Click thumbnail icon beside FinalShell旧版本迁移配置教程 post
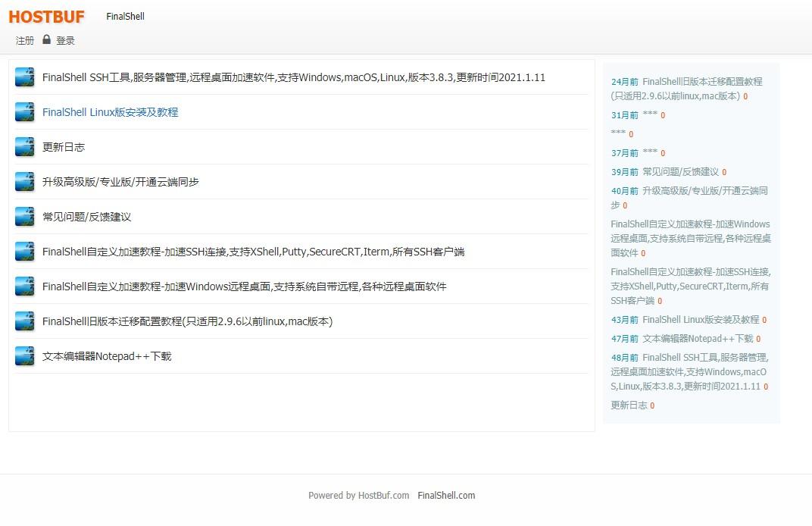This screenshot has width=812, height=526. point(25,321)
